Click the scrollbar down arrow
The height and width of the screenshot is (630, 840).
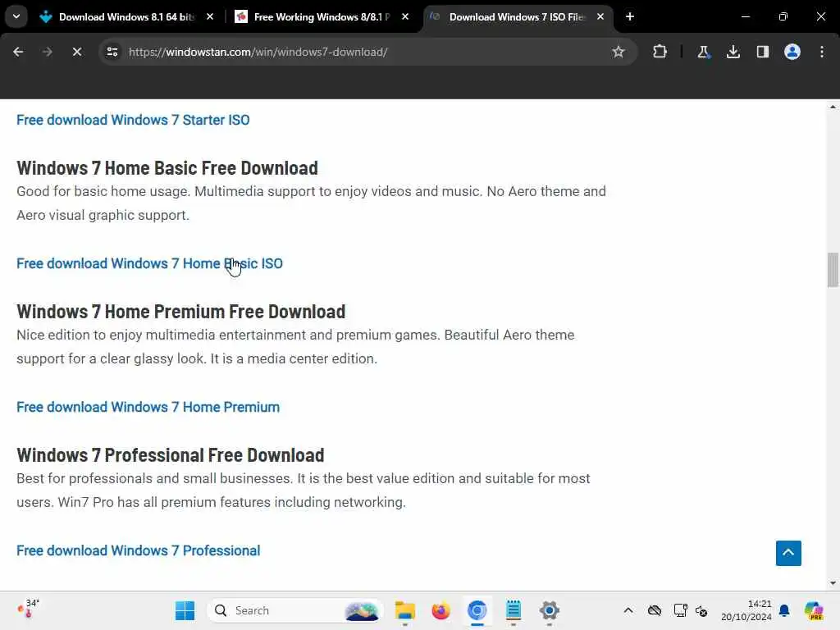coord(833,583)
